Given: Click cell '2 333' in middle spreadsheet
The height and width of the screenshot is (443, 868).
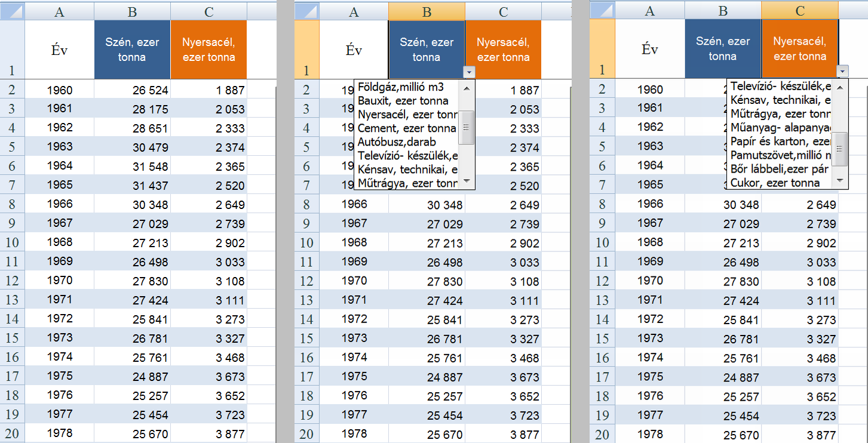Looking at the screenshot, I should click(x=503, y=128).
